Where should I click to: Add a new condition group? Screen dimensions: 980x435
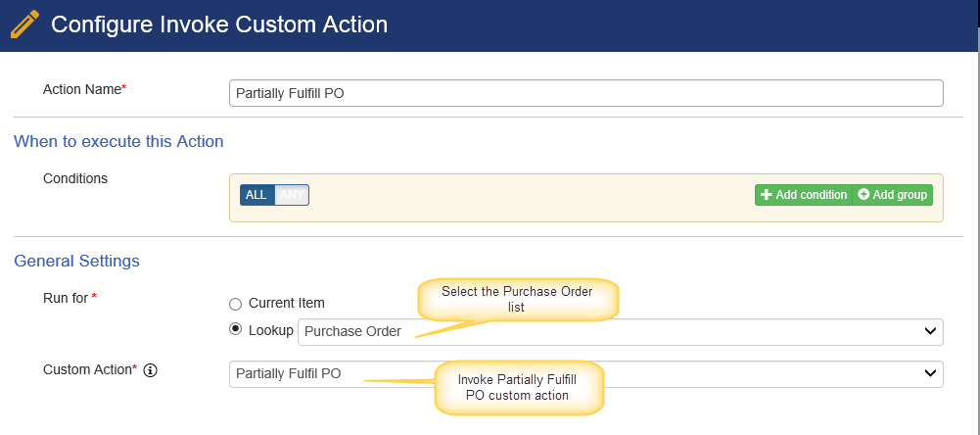pyautogui.click(x=893, y=195)
